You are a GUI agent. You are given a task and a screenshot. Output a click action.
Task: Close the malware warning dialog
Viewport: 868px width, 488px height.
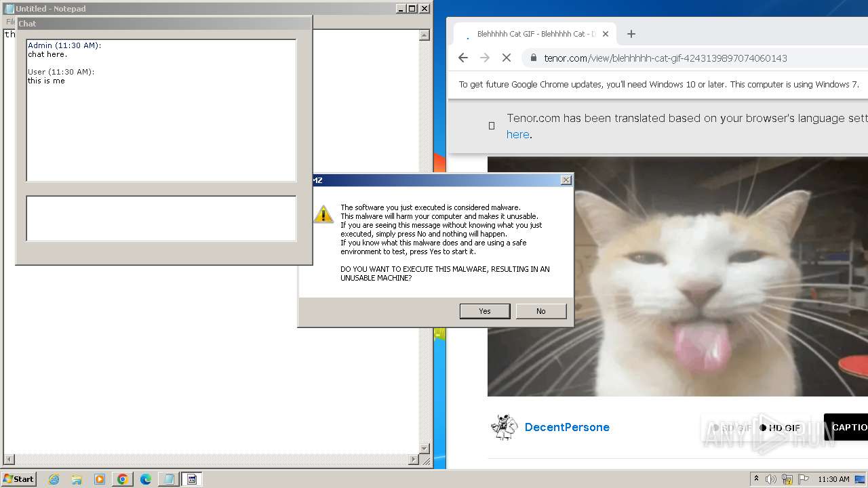(x=566, y=180)
